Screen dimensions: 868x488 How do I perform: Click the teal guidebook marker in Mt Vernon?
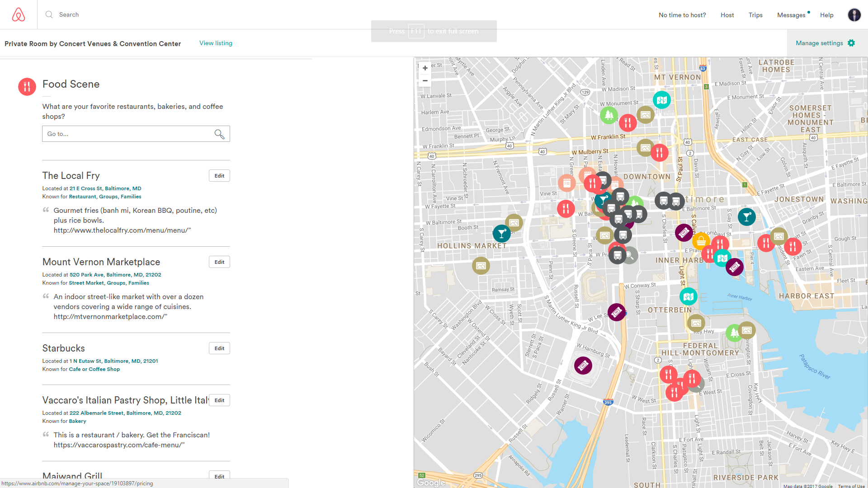point(661,100)
